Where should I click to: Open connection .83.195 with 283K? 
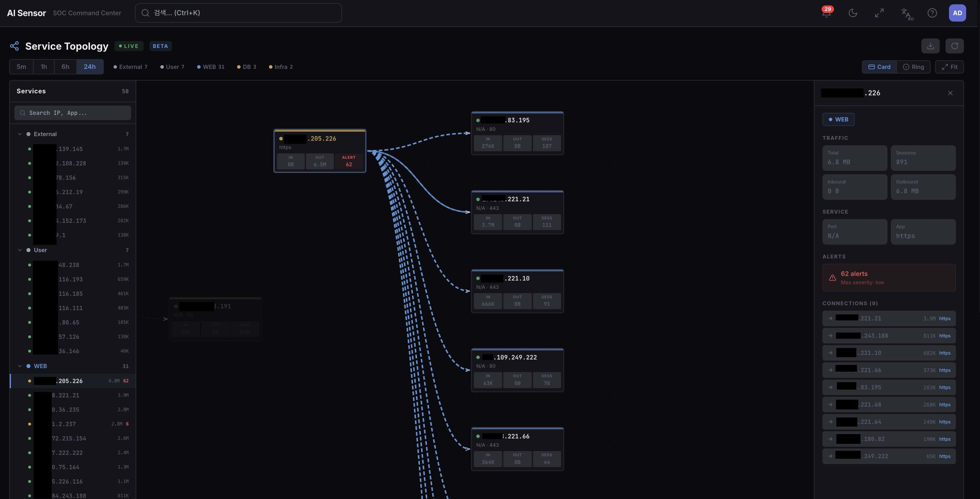[x=889, y=387]
